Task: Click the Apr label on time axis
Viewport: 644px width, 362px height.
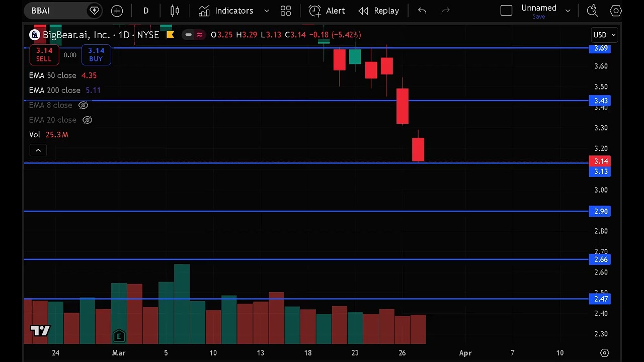Action: (x=465, y=353)
